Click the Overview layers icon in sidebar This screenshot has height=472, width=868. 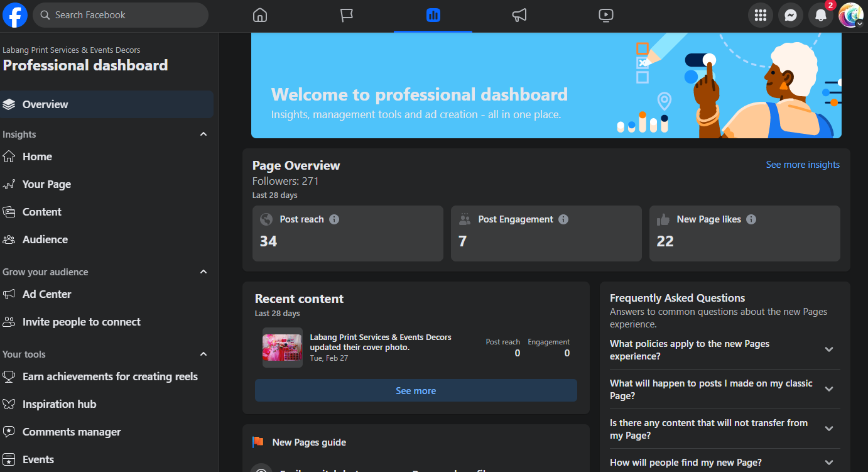coord(9,104)
